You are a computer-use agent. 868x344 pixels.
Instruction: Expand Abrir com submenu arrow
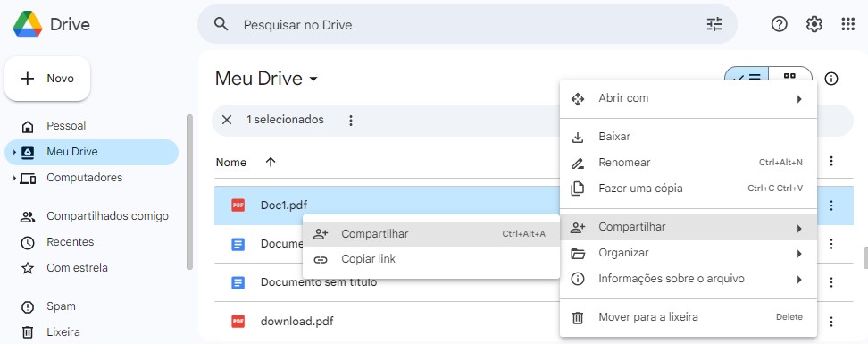[799, 99]
